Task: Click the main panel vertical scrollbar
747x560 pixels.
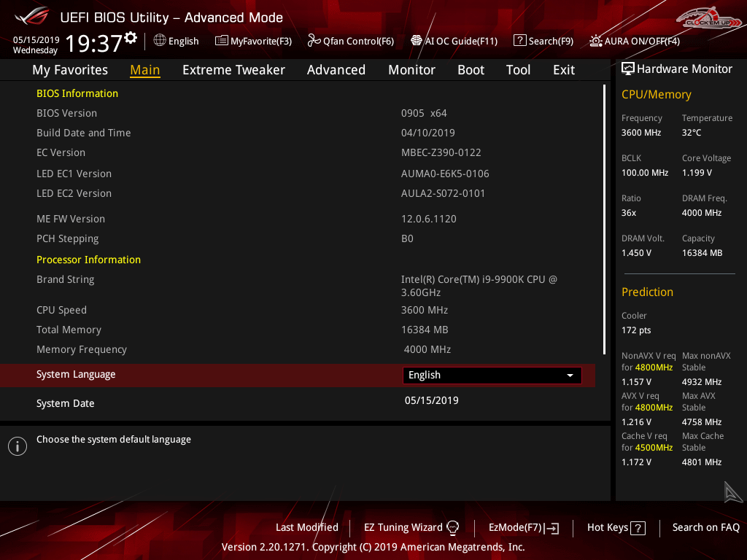Action: 605,219
